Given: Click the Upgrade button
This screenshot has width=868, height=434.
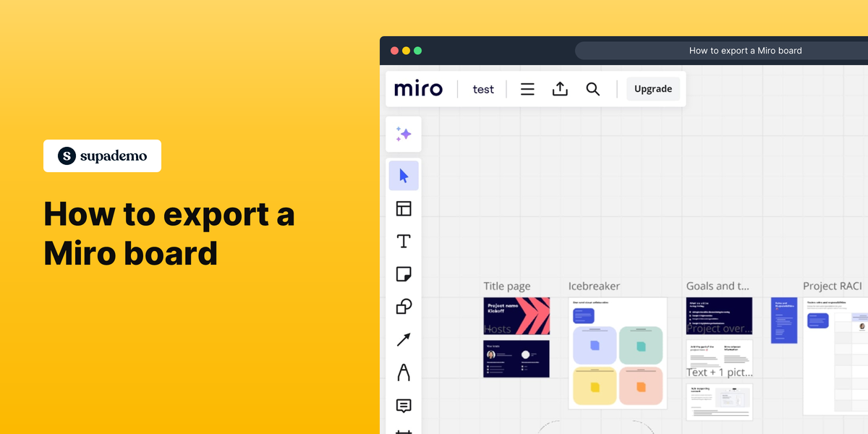Looking at the screenshot, I should (x=653, y=89).
